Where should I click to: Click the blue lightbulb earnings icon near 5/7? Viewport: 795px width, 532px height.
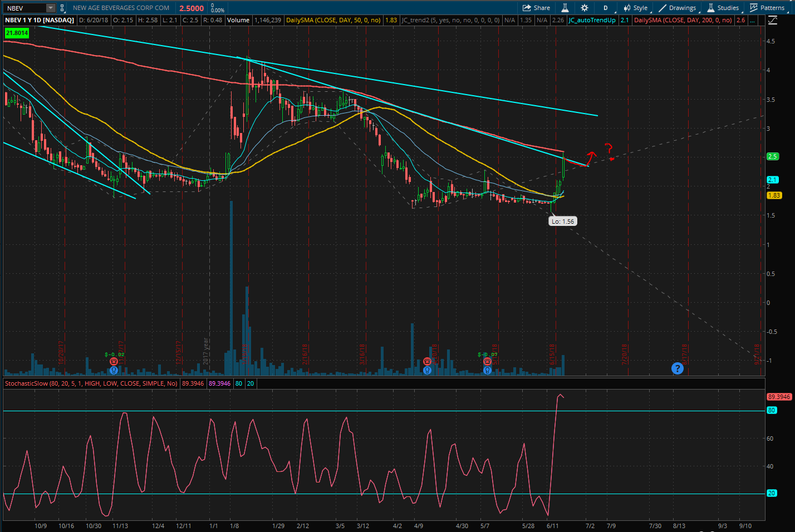487,370
